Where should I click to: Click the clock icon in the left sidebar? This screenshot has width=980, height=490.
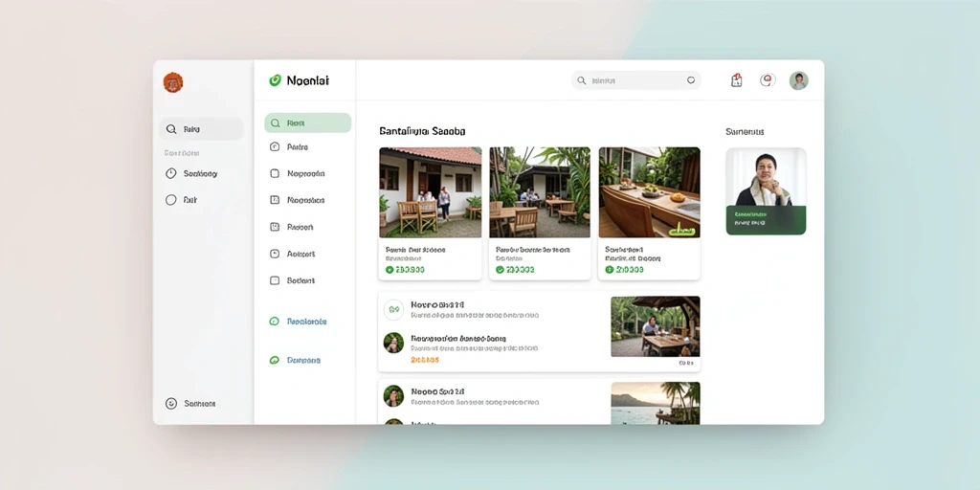(170, 174)
